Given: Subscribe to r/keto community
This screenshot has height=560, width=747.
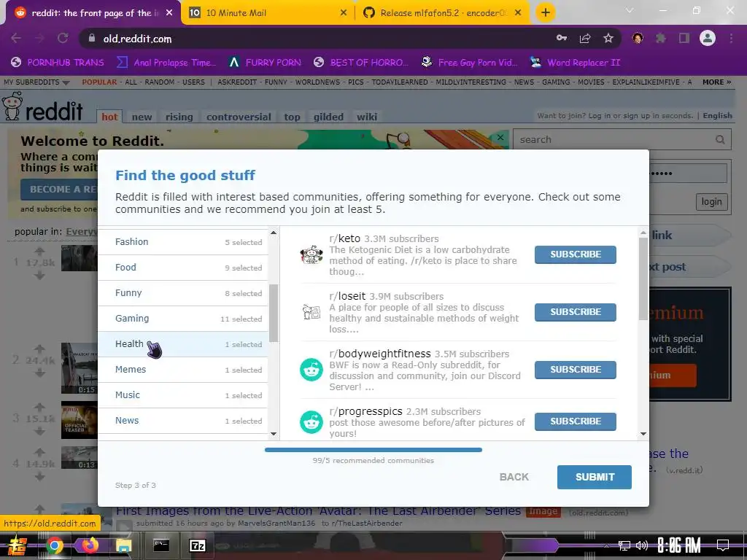Looking at the screenshot, I should pyautogui.click(x=575, y=254).
